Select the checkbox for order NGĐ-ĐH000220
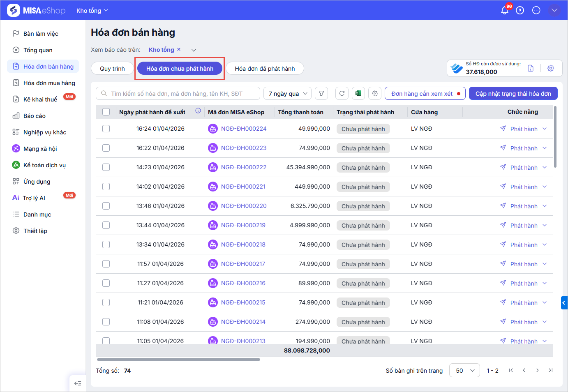Screen dimensions: 568x392 tap(106, 206)
